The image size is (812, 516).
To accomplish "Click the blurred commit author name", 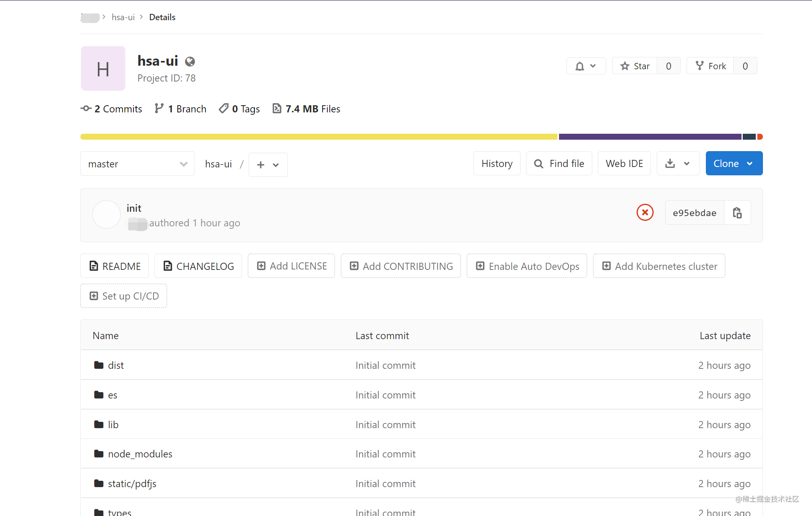I will (137, 224).
